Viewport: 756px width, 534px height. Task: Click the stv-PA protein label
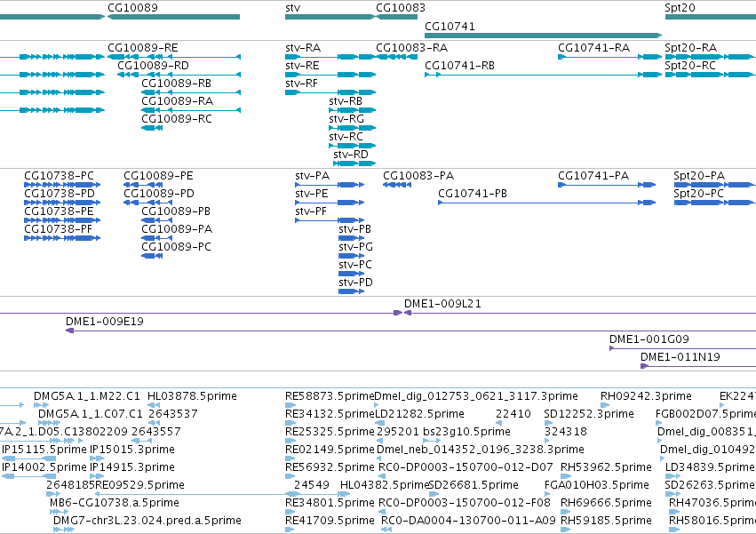[x=313, y=176]
